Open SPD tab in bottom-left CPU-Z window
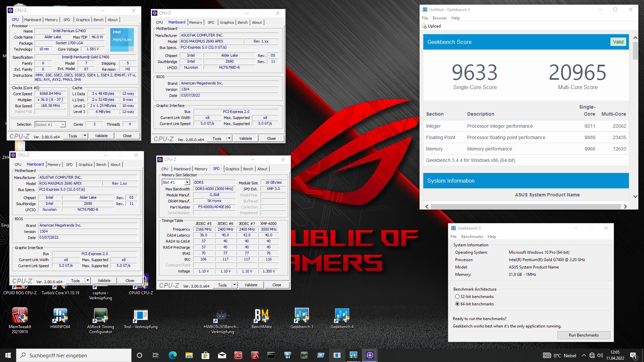The image size is (644, 362). (69, 165)
